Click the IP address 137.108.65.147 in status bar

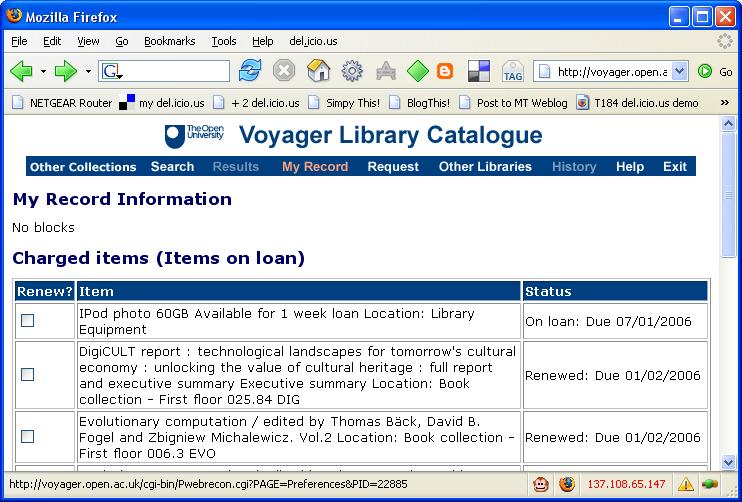click(x=626, y=484)
